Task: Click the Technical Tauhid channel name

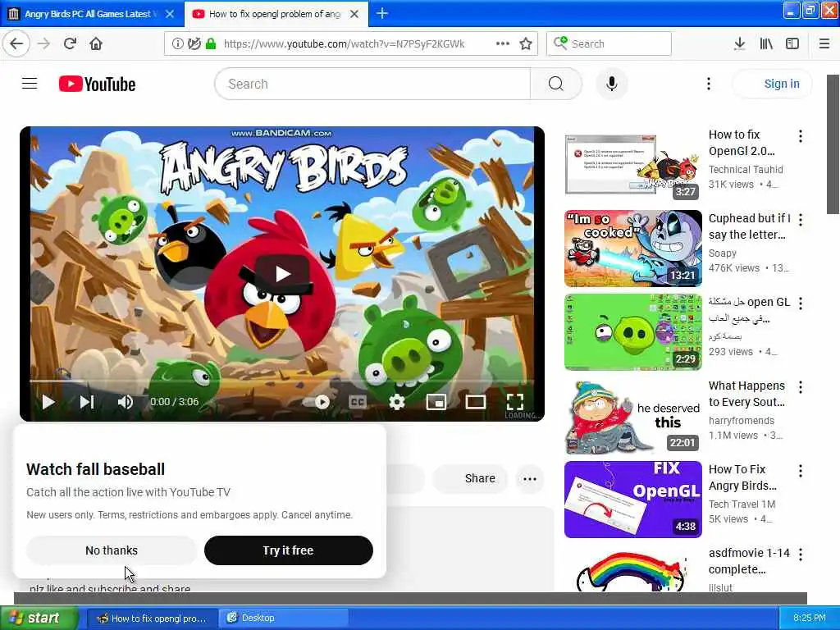Action: click(746, 169)
